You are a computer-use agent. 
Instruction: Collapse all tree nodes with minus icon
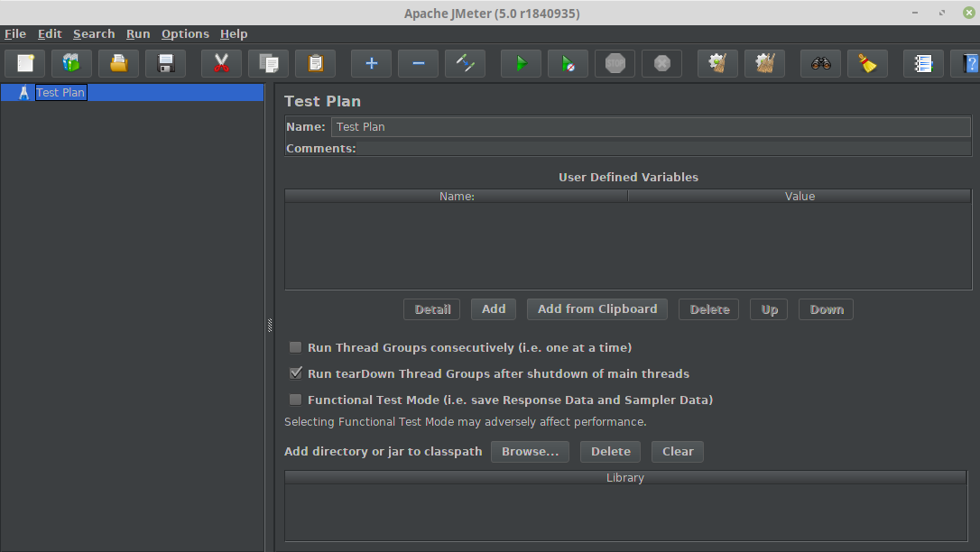click(x=418, y=64)
